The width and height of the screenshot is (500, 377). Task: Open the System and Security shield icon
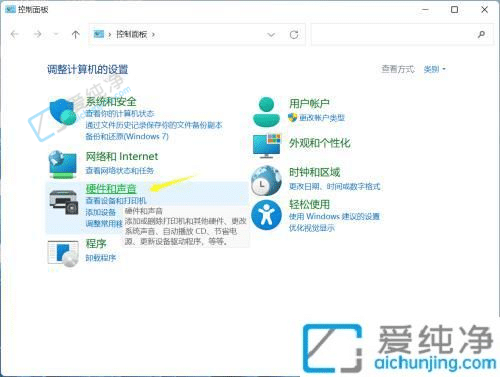pyautogui.click(x=62, y=112)
